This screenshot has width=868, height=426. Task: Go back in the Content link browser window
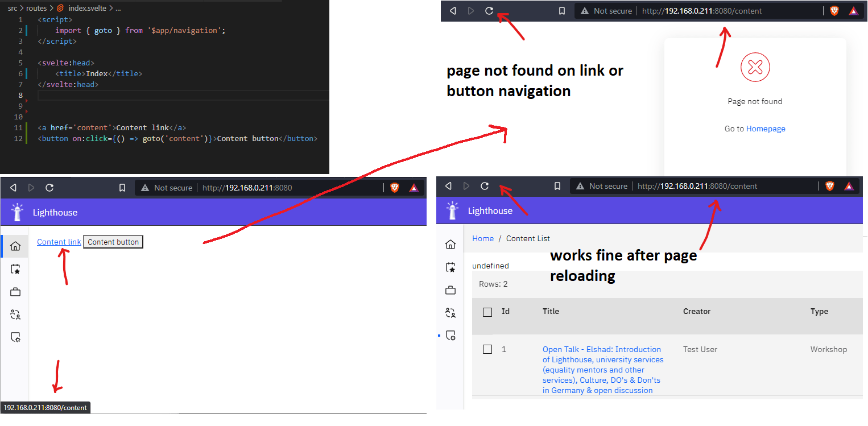click(14, 188)
